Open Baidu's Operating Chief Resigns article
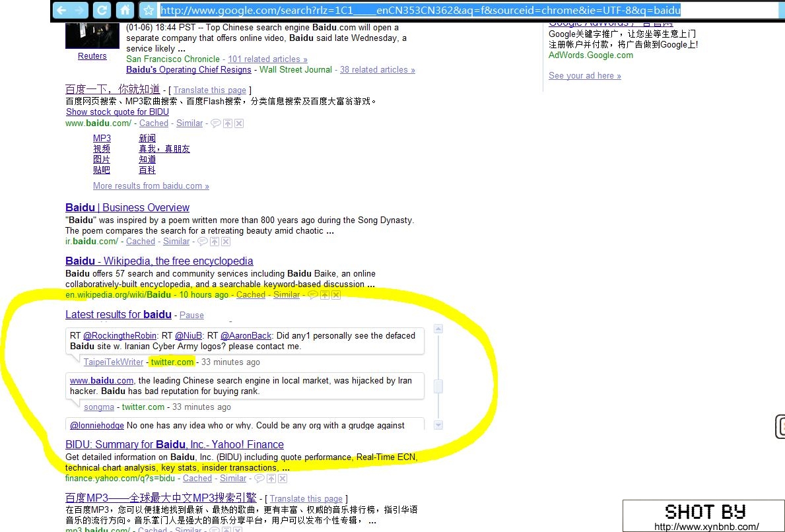This screenshot has height=532, width=785. 189,69
